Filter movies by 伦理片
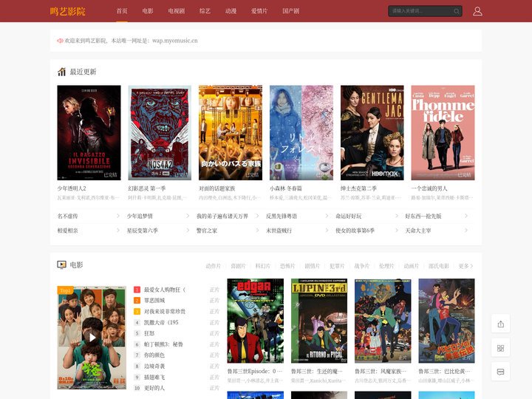The height and width of the screenshot is (399, 532). click(x=386, y=266)
